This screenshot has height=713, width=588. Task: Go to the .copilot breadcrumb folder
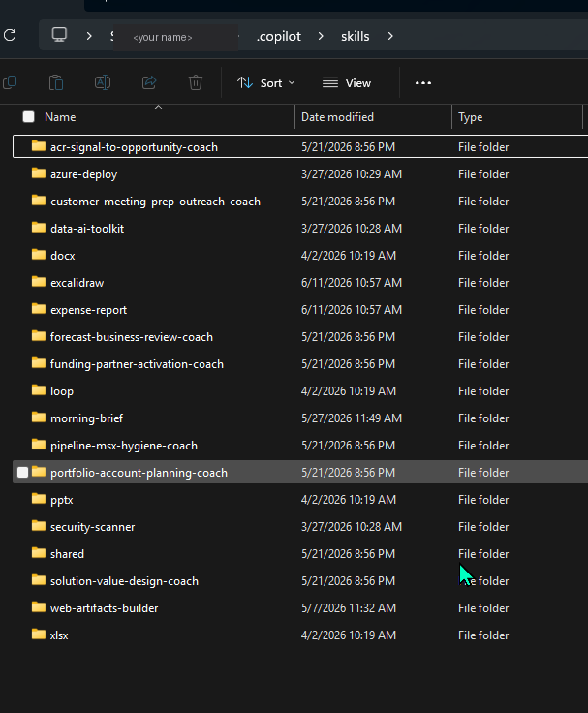coord(278,36)
